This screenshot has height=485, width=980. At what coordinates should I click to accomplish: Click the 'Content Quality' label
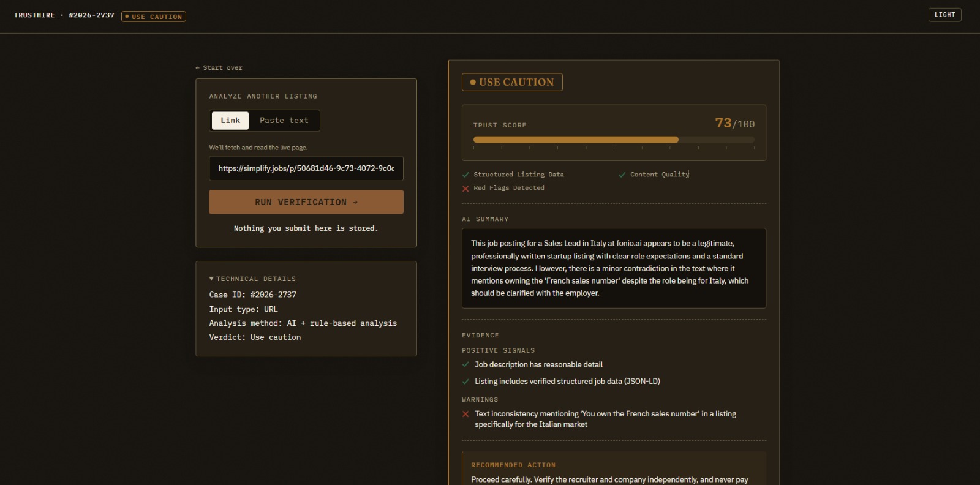(660, 175)
